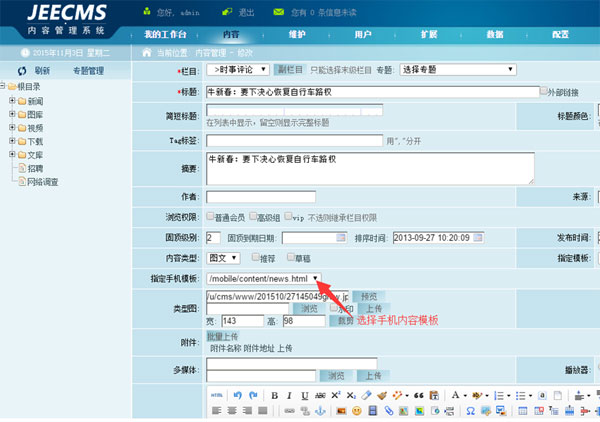Enable the 普通会员 checkbox
The image size is (600, 422).
[x=210, y=216]
